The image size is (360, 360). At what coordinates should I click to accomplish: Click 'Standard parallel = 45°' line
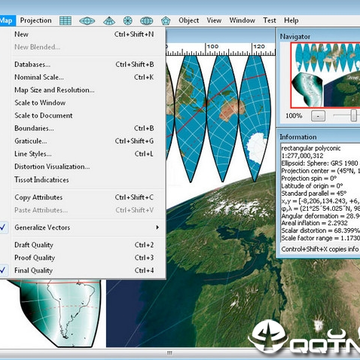pos(315,193)
